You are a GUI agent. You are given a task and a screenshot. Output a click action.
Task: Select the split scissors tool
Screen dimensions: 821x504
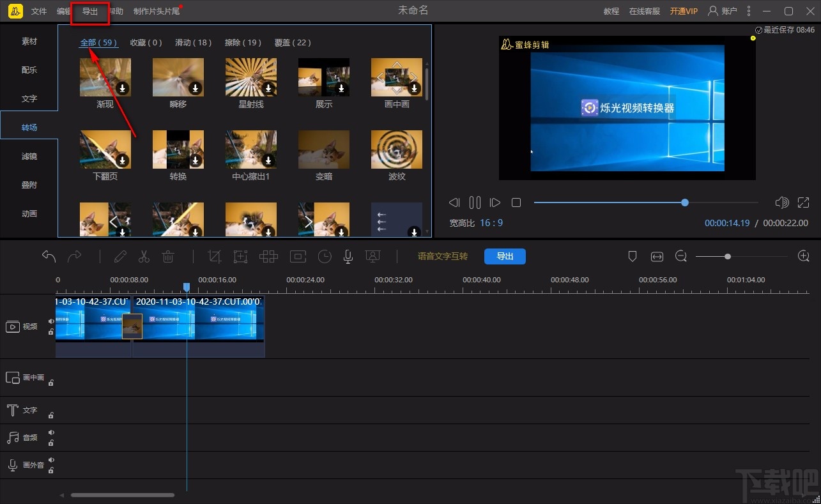144,256
